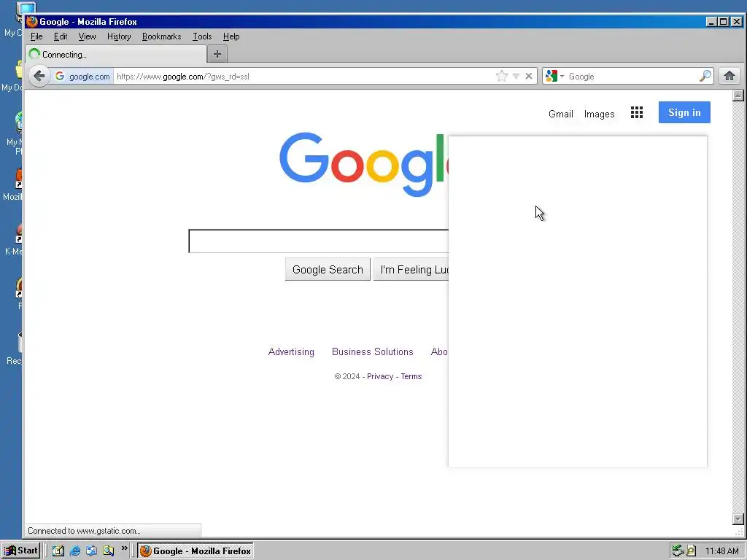Launch Outlook Express quick launch icon

91,551
